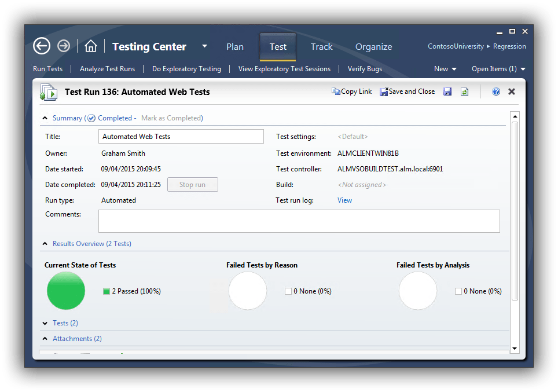Click date started 09/04/2015 20:09:45
This screenshot has width=558, height=392.
pos(131,168)
